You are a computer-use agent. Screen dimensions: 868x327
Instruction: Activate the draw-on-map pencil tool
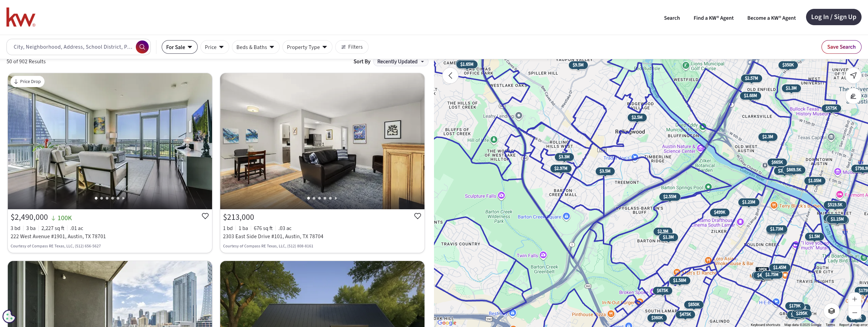pyautogui.click(x=853, y=96)
